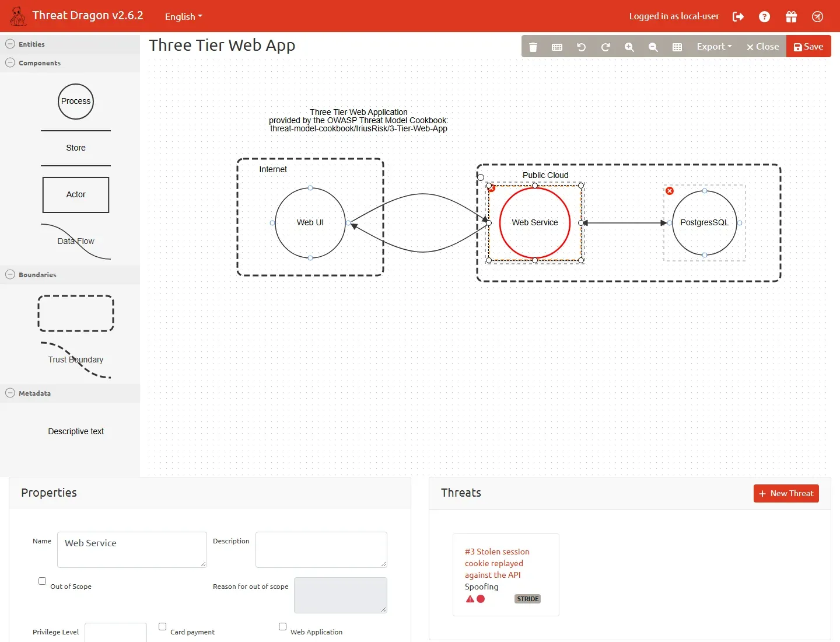Open threat #3 Stolen session cookie
The image size is (840, 642).
497,563
